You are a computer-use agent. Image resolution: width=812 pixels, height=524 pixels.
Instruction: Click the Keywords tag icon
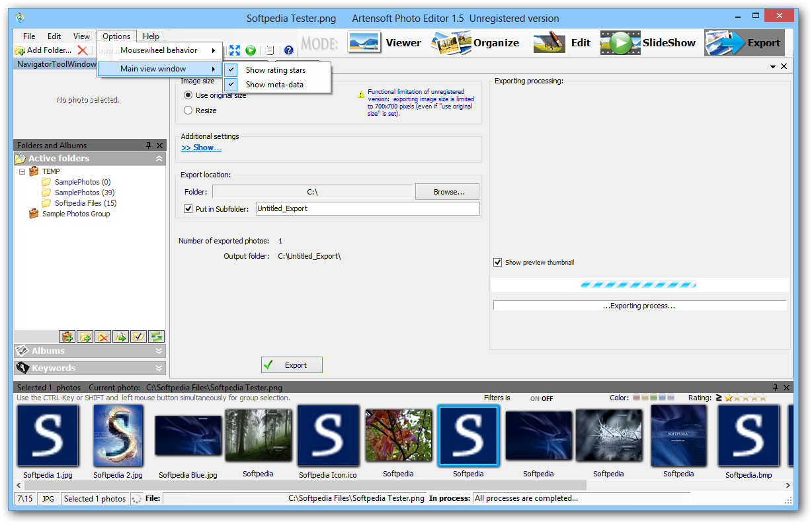[x=22, y=368]
